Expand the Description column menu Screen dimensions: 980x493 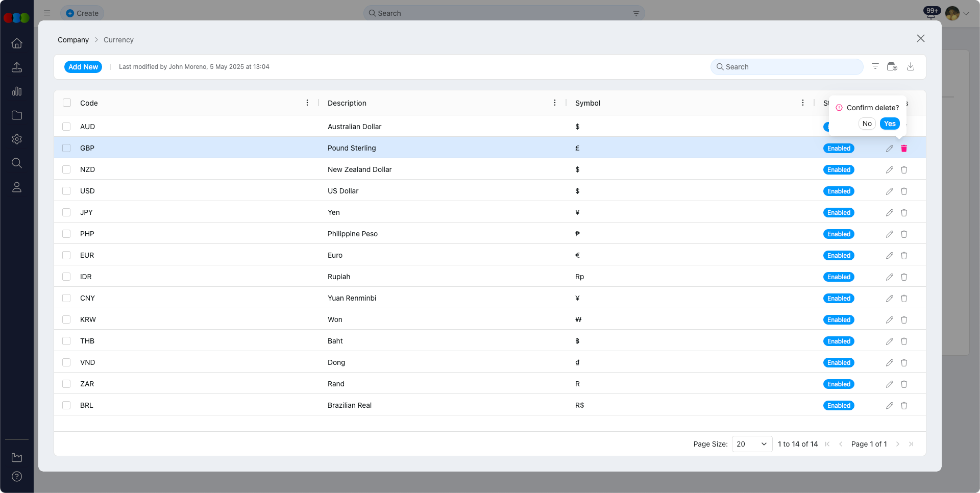(555, 103)
